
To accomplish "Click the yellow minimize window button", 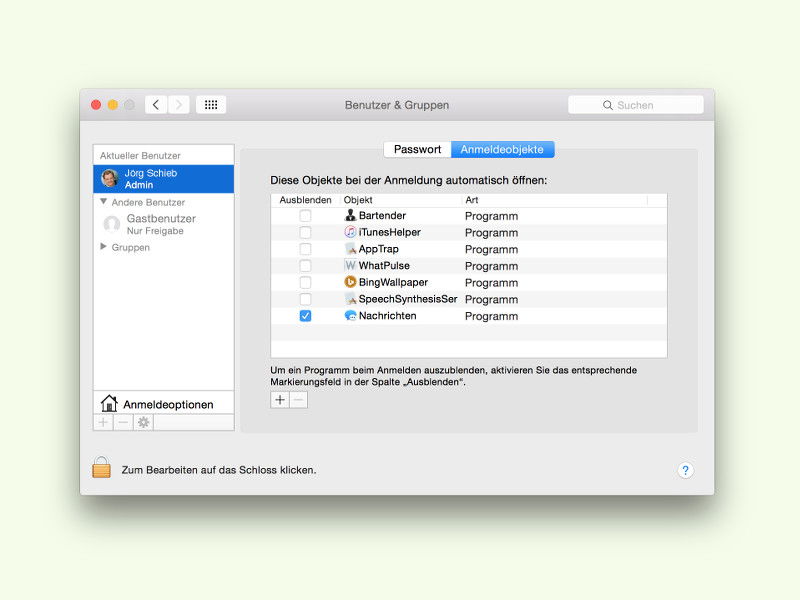I will pyautogui.click(x=113, y=105).
